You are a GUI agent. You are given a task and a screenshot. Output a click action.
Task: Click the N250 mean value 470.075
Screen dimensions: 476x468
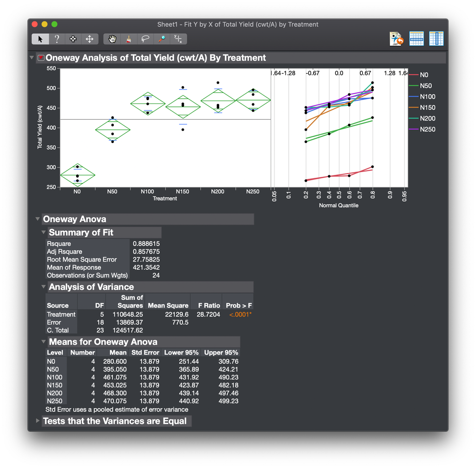[x=115, y=401]
